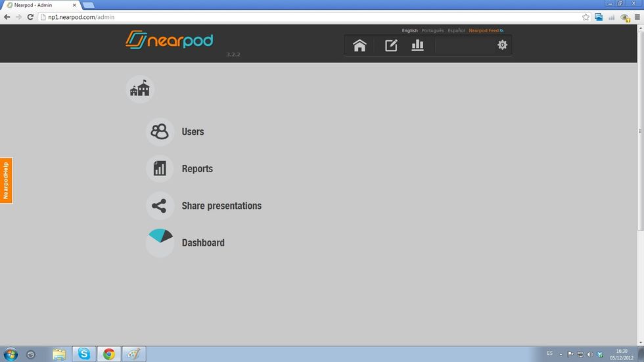Switch language to Português

pyautogui.click(x=432, y=30)
